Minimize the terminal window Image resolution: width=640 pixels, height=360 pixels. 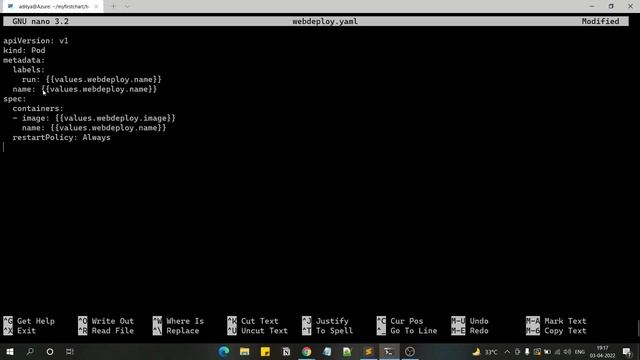pyautogui.click(x=592, y=6)
